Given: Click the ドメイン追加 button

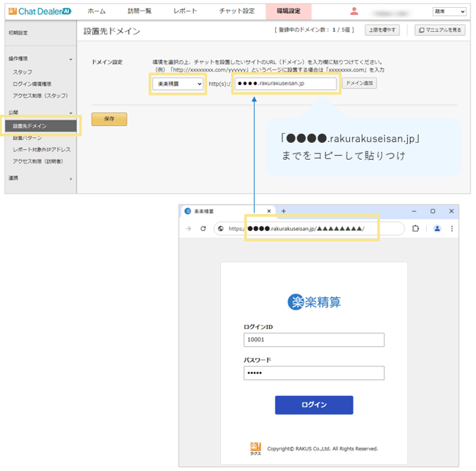Looking at the screenshot, I should (359, 83).
